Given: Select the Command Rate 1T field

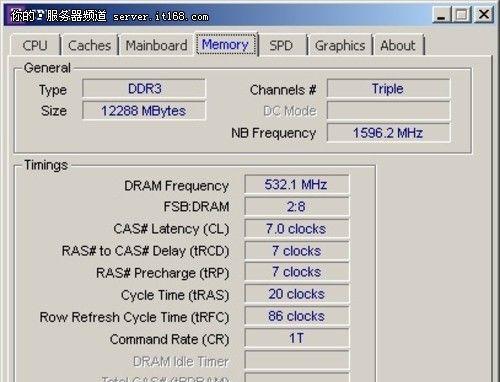Looking at the screenshot, I should (x=297, y=338).
